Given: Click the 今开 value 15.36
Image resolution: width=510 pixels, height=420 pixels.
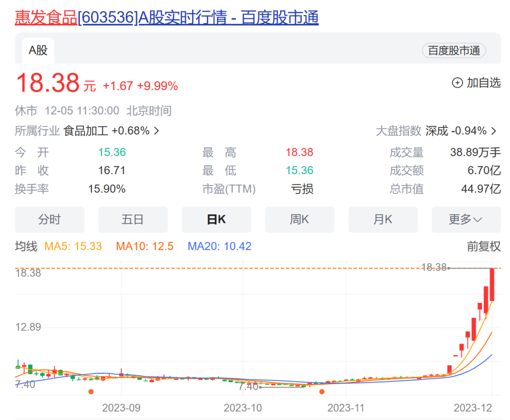Looking at the screenshot, I should point(112,152).
